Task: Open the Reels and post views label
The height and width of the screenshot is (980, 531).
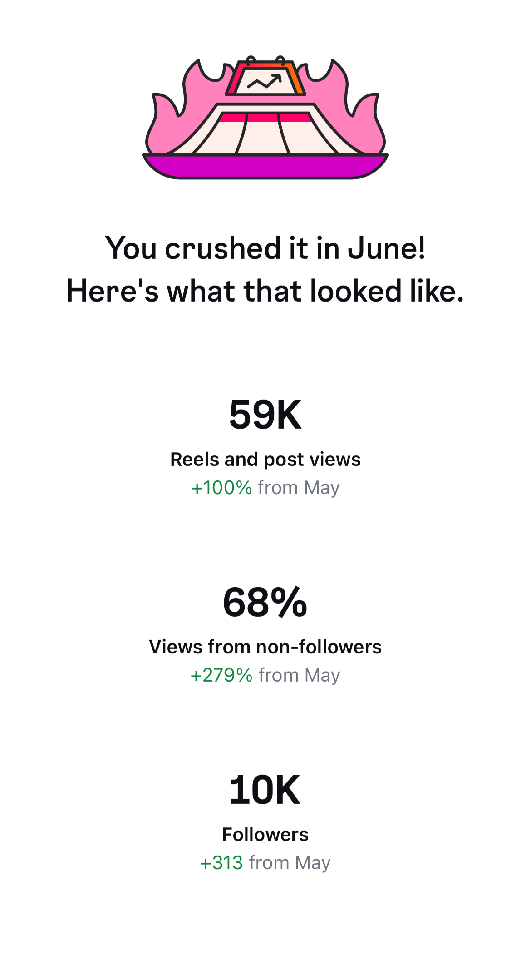Action: (265, 460)
